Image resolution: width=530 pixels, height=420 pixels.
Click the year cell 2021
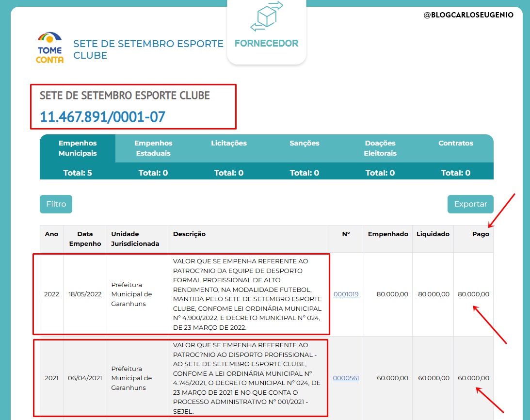(x=51, y=378)
